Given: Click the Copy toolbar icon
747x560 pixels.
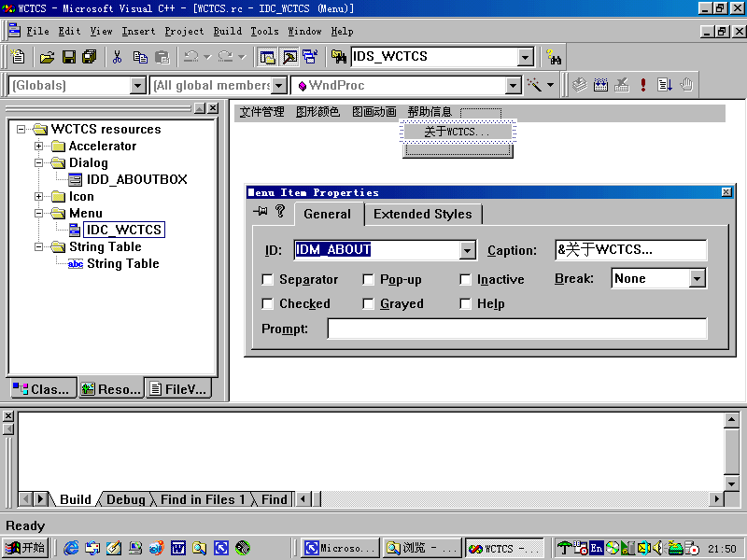Looking at the screenshot, I should pos(140,57).
